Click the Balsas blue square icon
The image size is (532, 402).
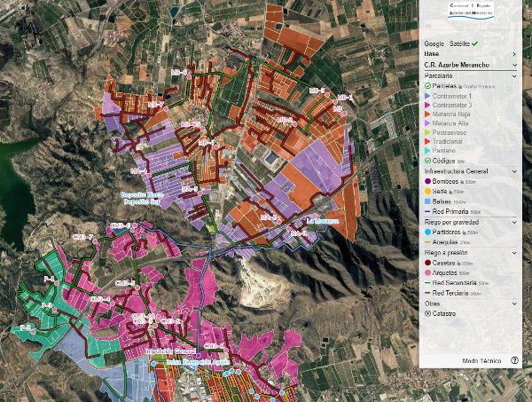pos(428,201)
